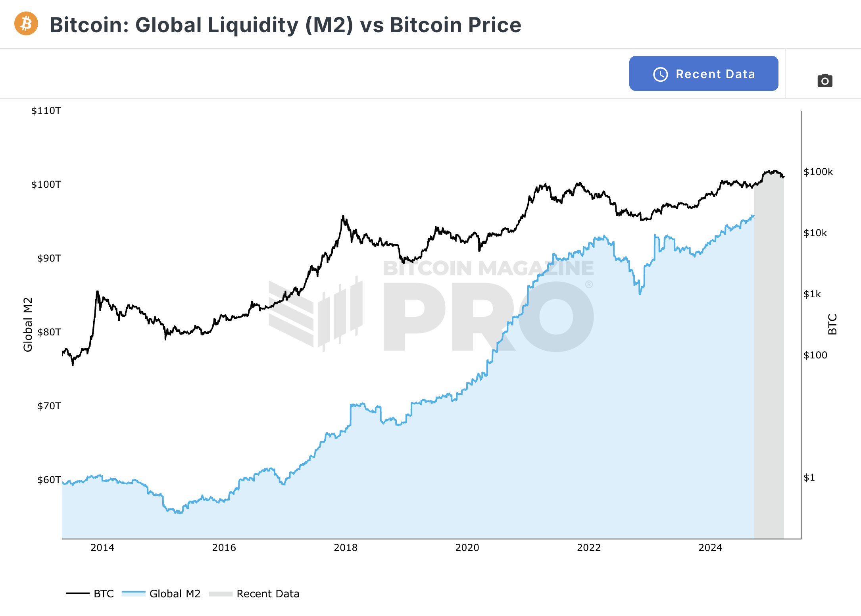Toggle Recent Data series in legend
The height and width of the screenshot is (616, 861).
click(x=254, y=593)
